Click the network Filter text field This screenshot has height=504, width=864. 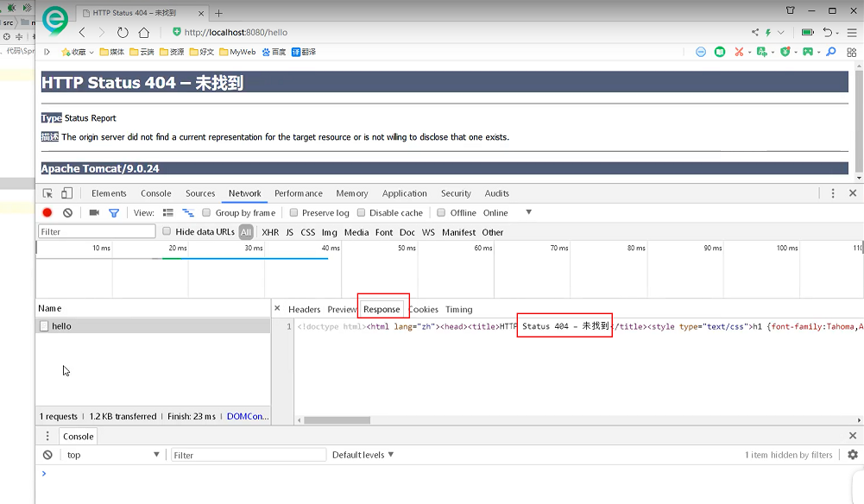pyautogui.click(x=97, y=232)
